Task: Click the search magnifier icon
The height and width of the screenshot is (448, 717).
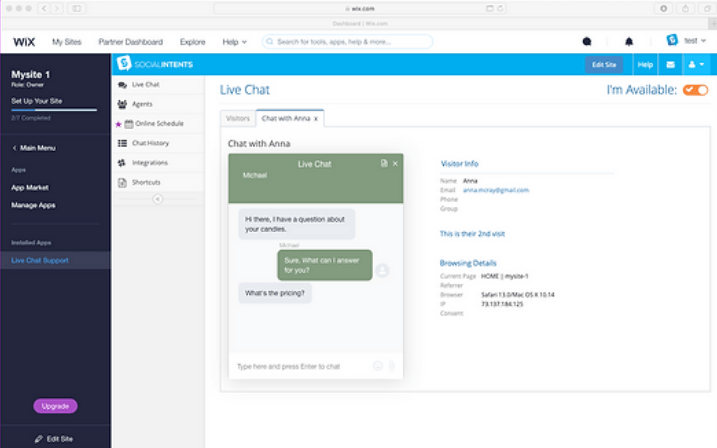Action: [270, 42]
